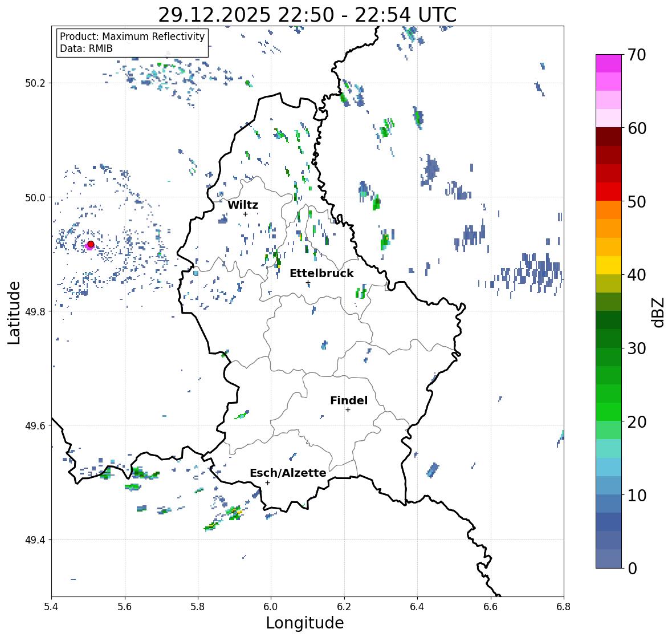The image size is (672, 637).
Task: Click the longitude tick label 6.6
Action: 491,607
